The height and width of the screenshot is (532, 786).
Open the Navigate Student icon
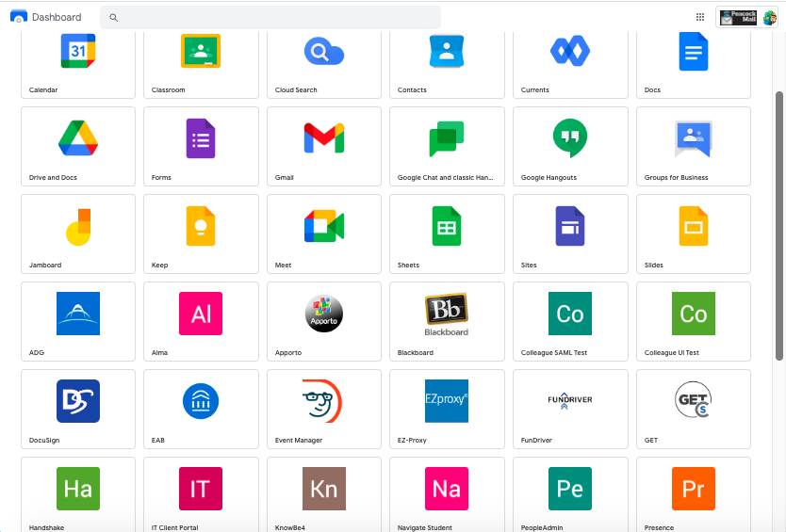447,489
